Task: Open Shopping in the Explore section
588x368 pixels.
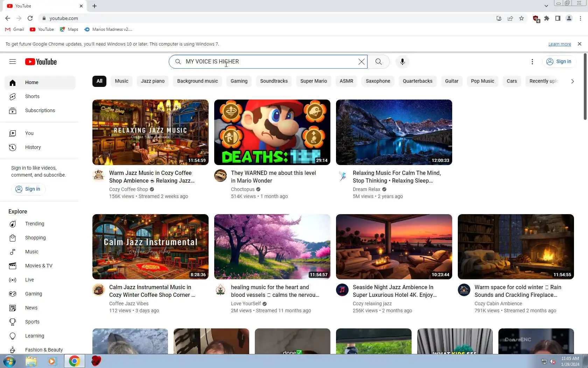Action: tap(40, 238)
